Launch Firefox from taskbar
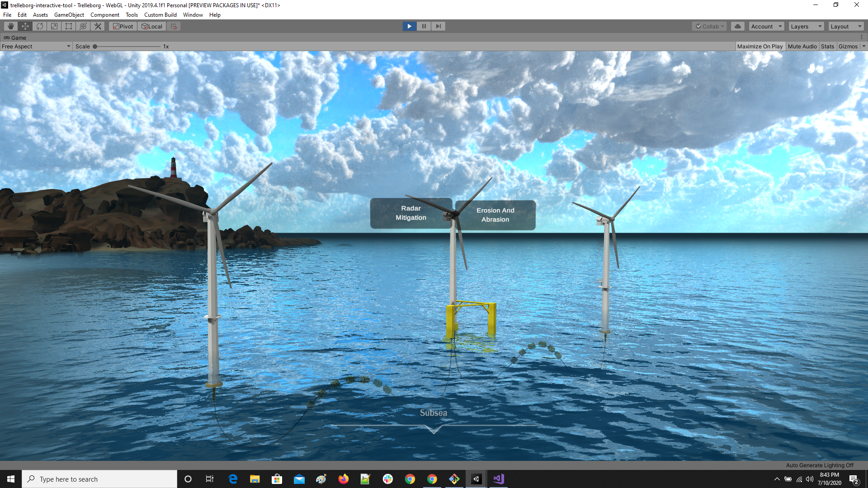The height and width of the screenshot is (488, 868). coord(344,479)
